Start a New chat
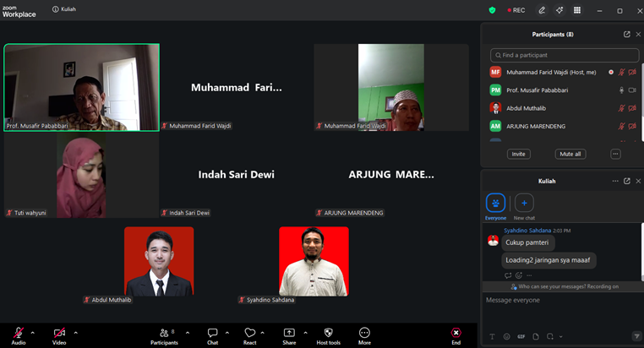644x348 pixels. [x=524, y=207]
